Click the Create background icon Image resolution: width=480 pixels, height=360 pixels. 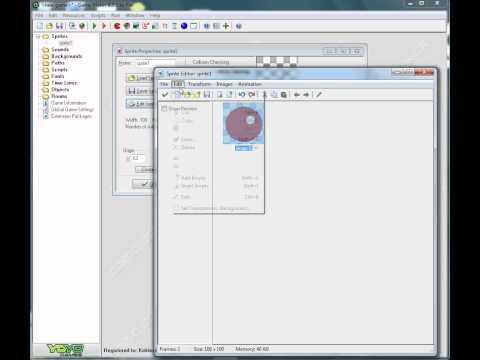click(x=136, y=26)
